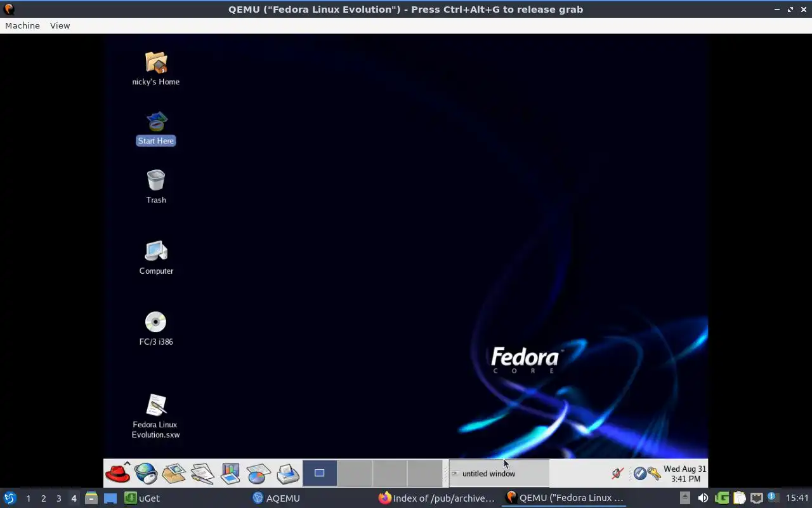Click the host network connection tray icon

tap(756, 498)
